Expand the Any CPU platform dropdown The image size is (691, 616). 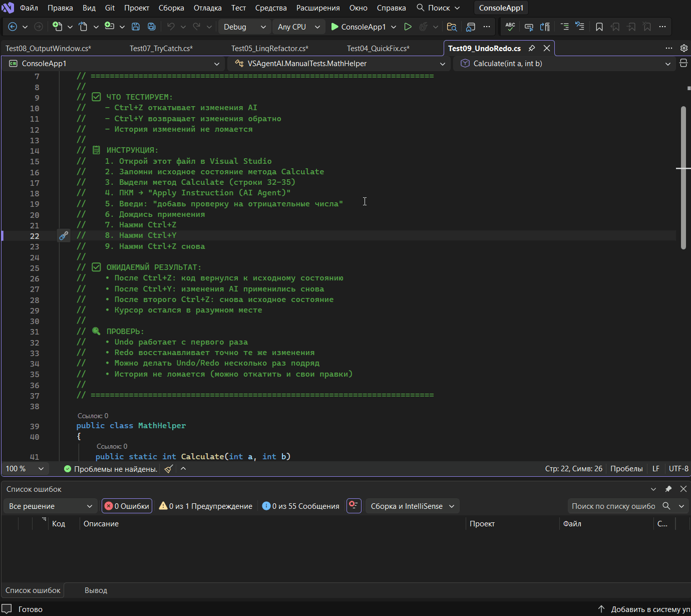[x=299, y=27]
